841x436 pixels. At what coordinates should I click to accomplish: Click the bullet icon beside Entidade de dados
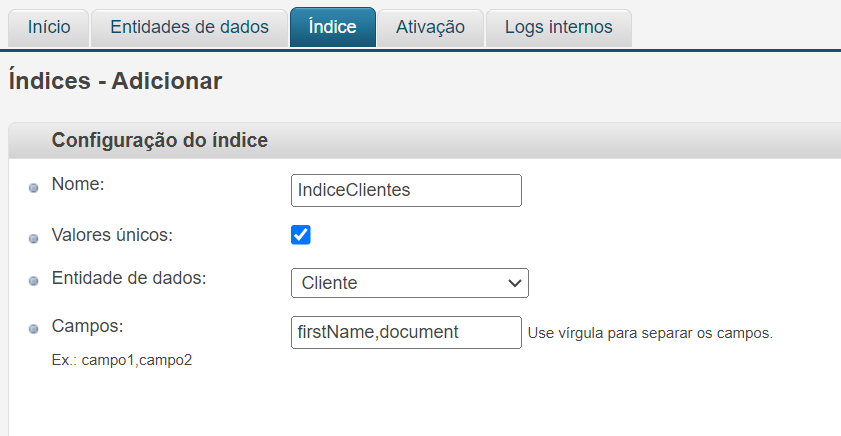34,282
